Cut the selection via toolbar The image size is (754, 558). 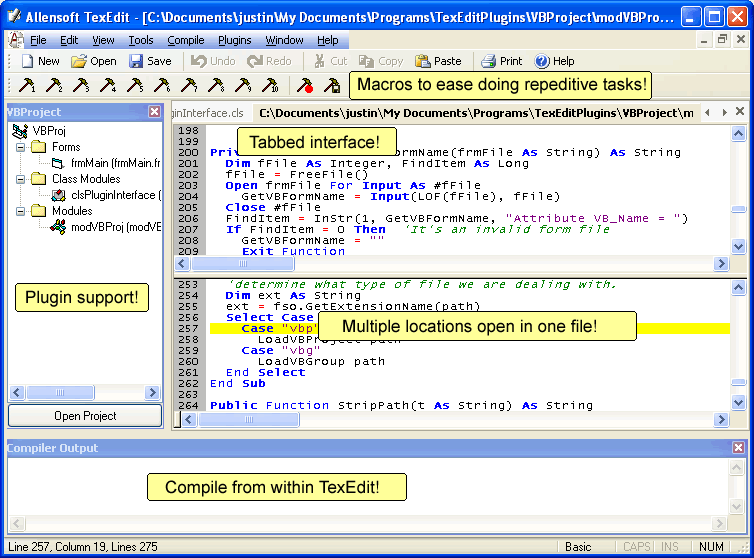[x=330, y=61]
